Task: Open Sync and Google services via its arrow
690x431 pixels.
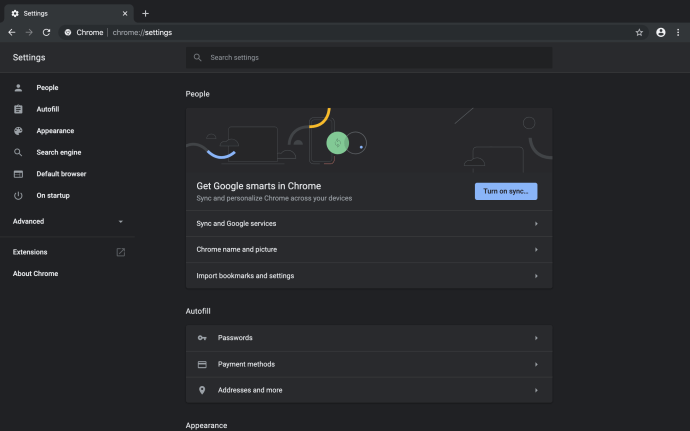Action: (x=536, y=224)
